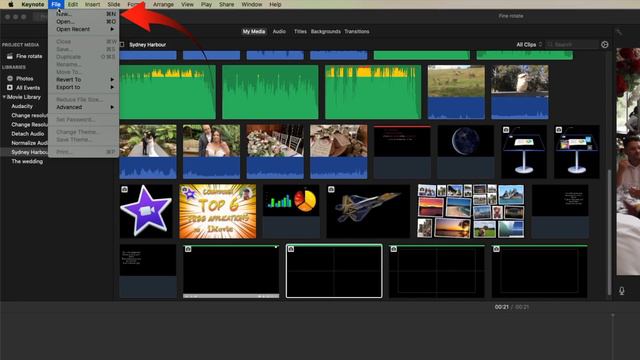Choose Open… from the File menu

(x=83, y=22)
